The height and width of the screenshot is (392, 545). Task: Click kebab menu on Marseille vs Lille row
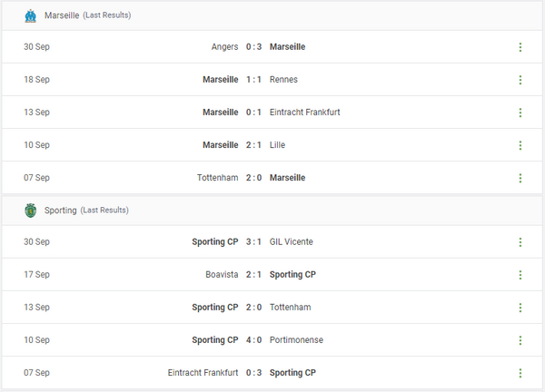coord(520,145)
